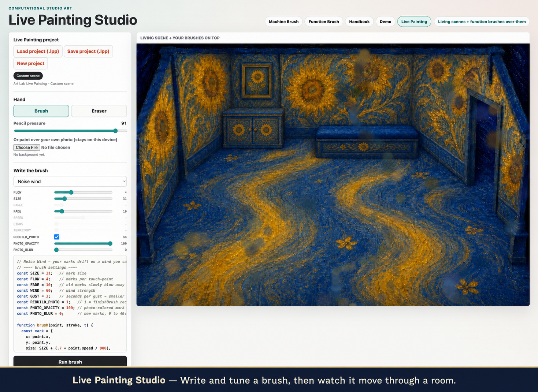This screenshot has height=392, width=538.
Task: Click 'LIVING SCENE + YOUR BRUSHES ON TOP' heading
Action: (x=180, y=38)
